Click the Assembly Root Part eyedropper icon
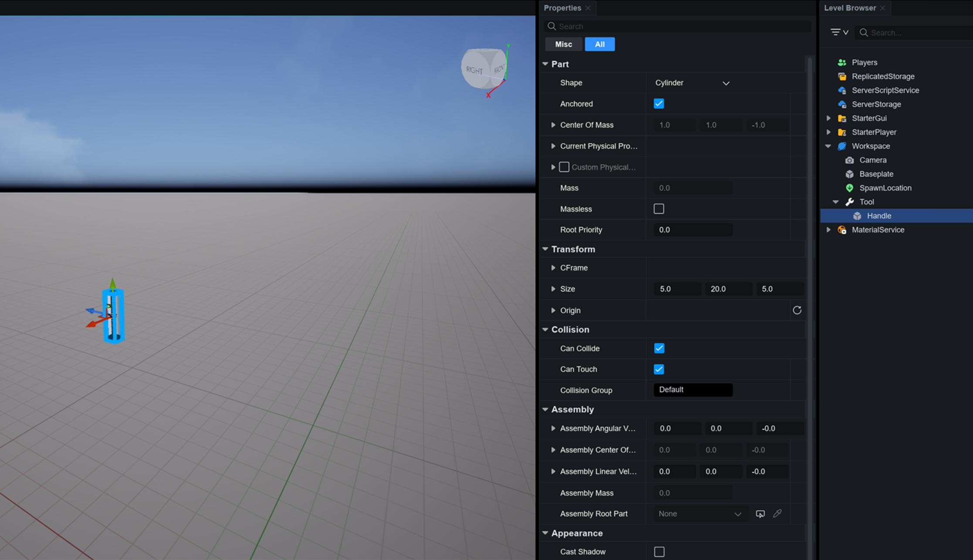This screenshot has height=560, width=973. [x=777, y=514]
